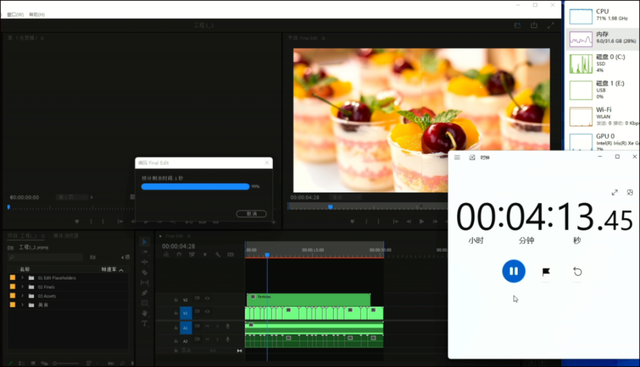The image size is (640, 367).
Task: Expand the last bin in project list
Action: click(x=22, y=305)
